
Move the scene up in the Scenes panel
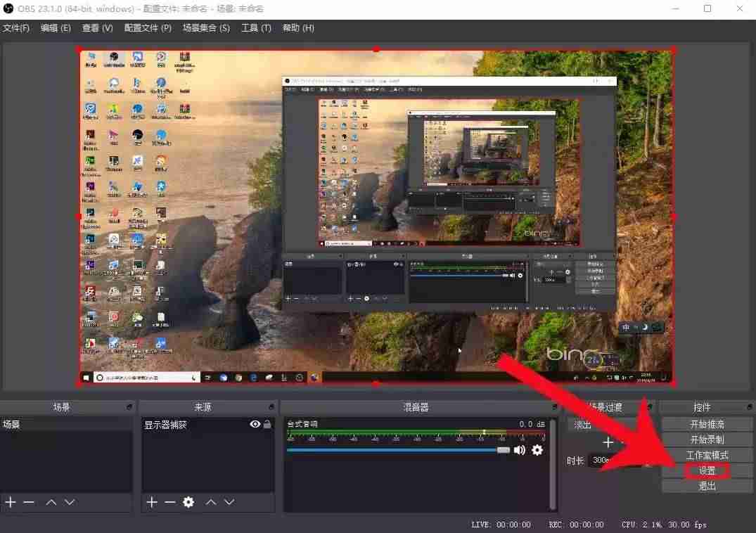pos(51,502)
